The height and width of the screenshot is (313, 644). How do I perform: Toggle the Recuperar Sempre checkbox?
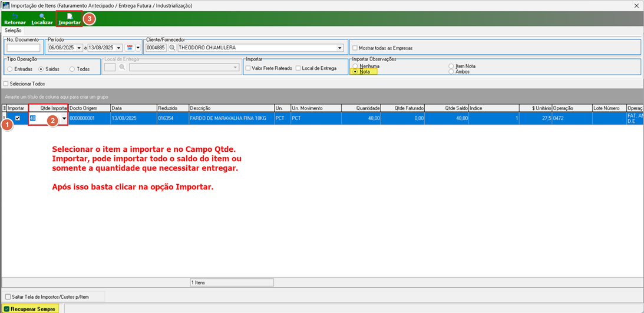7,309
